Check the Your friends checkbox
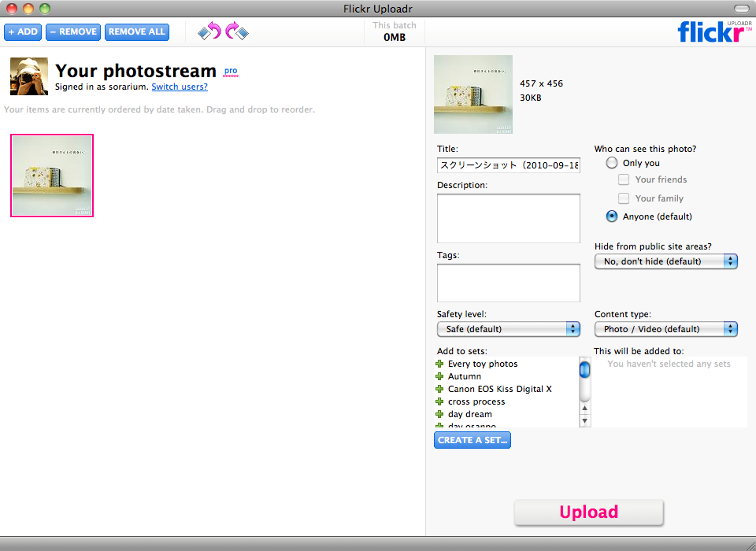Screen dimensions: 756x551 624,179
